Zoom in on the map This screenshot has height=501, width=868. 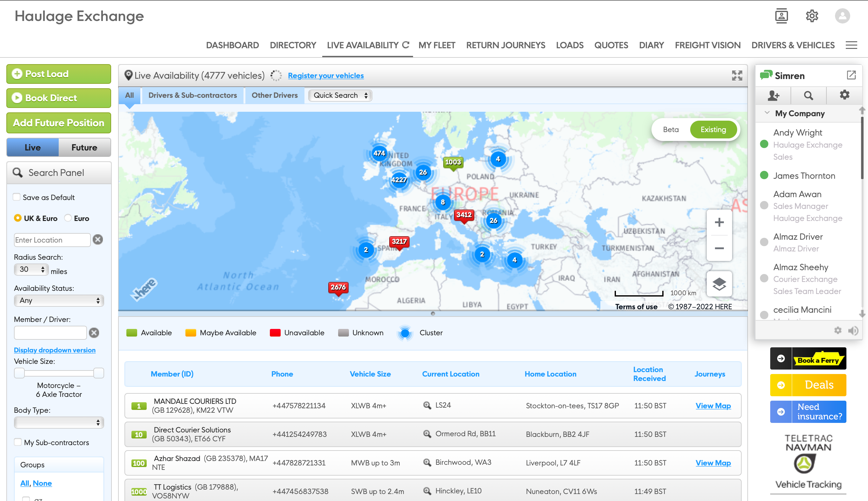[719, 222]
